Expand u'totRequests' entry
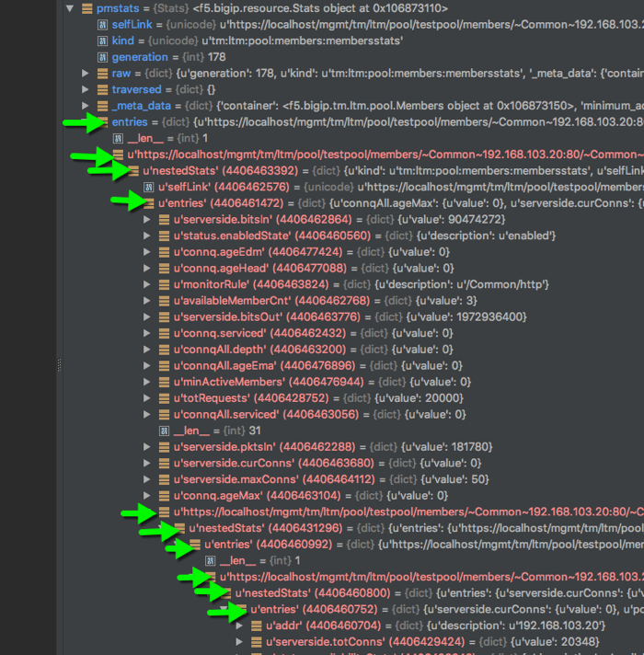Viewport: 644px width, 655px height. pos(146,398)
